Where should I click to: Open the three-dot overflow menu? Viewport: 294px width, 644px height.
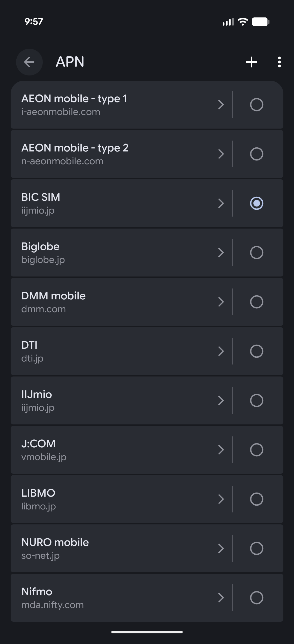pyautogui.click(x=279, y=62)
